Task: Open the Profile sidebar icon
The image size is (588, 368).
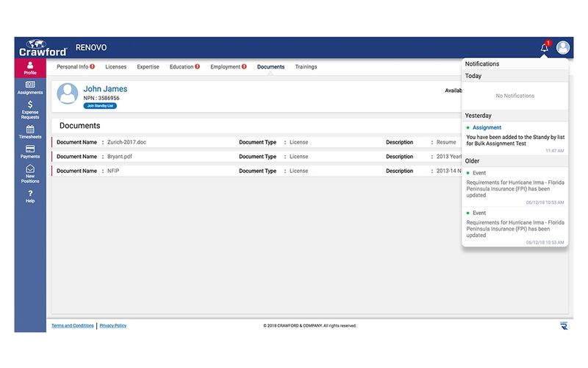Action: 29,68
